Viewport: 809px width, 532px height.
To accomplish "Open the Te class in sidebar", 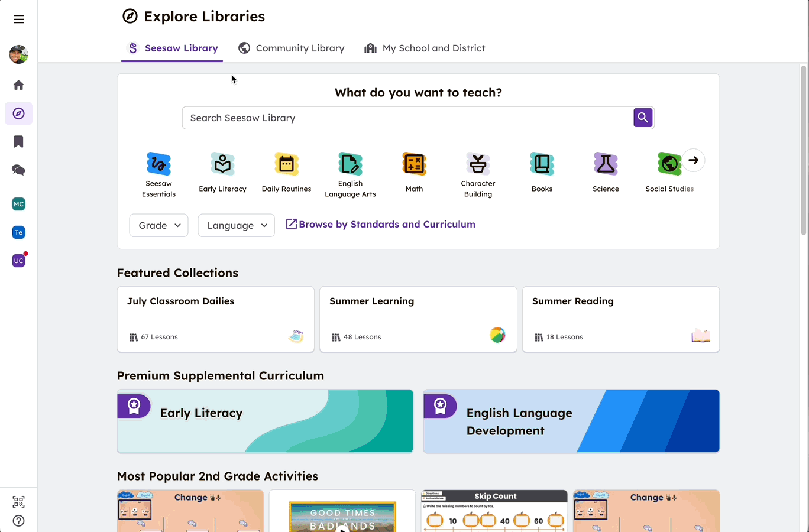I will (x=18, y=232).
